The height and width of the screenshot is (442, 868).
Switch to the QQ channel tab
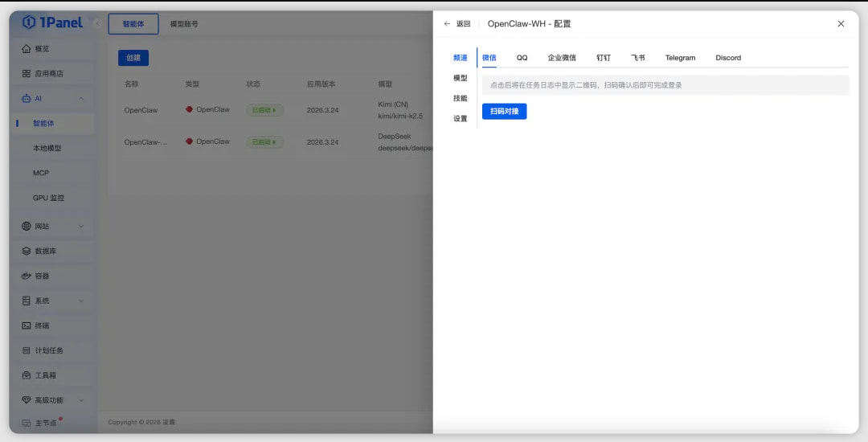522,58
